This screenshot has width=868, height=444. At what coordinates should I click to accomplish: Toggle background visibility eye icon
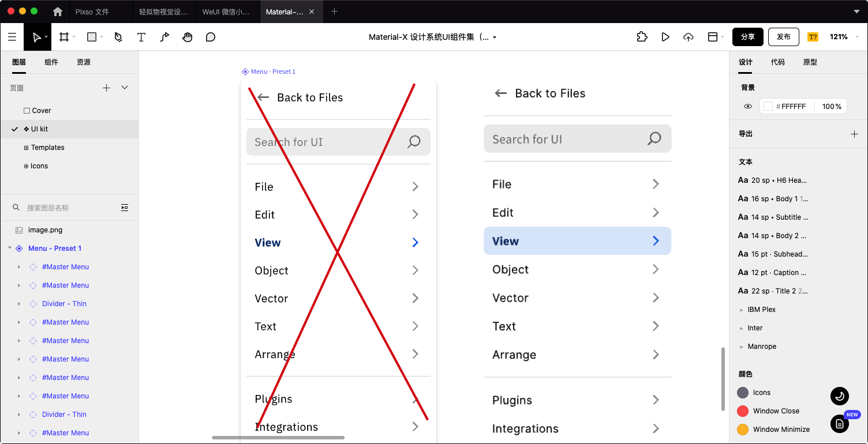(748, 106)
